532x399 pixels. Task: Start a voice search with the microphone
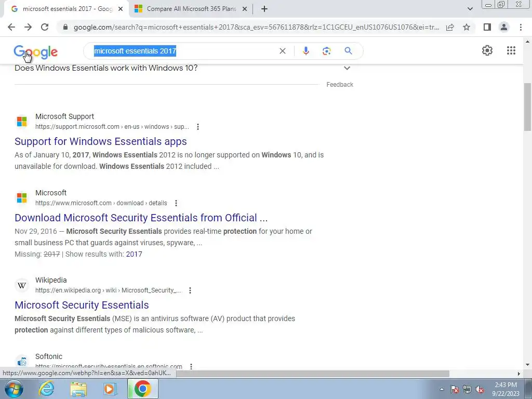click(305, 51)
